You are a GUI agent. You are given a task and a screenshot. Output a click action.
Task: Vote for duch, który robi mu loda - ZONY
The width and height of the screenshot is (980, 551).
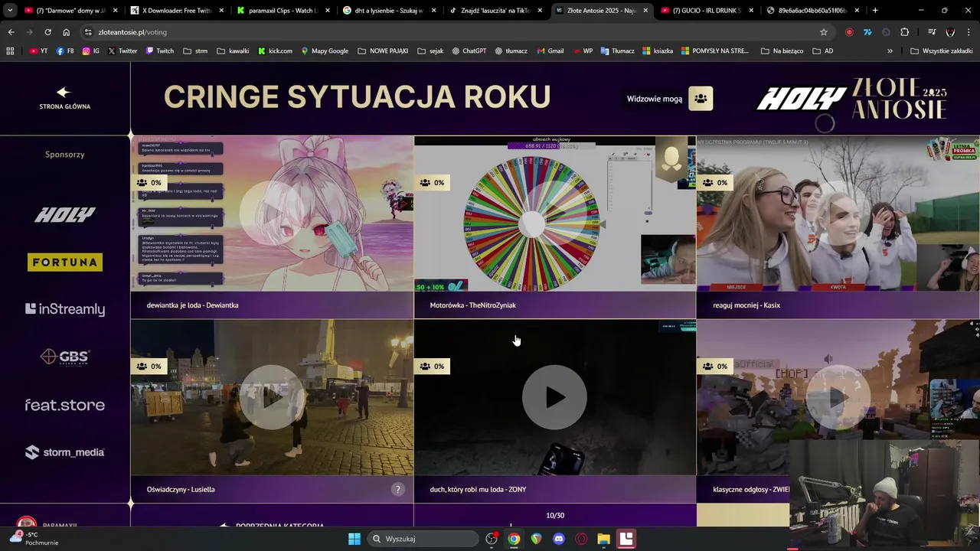click(x=555, y=489)
